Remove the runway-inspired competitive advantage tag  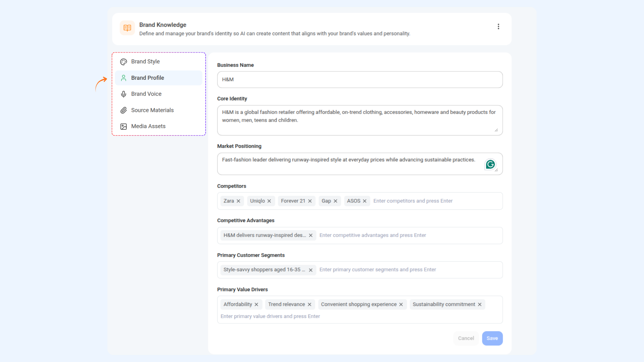(x=311, y=235)
